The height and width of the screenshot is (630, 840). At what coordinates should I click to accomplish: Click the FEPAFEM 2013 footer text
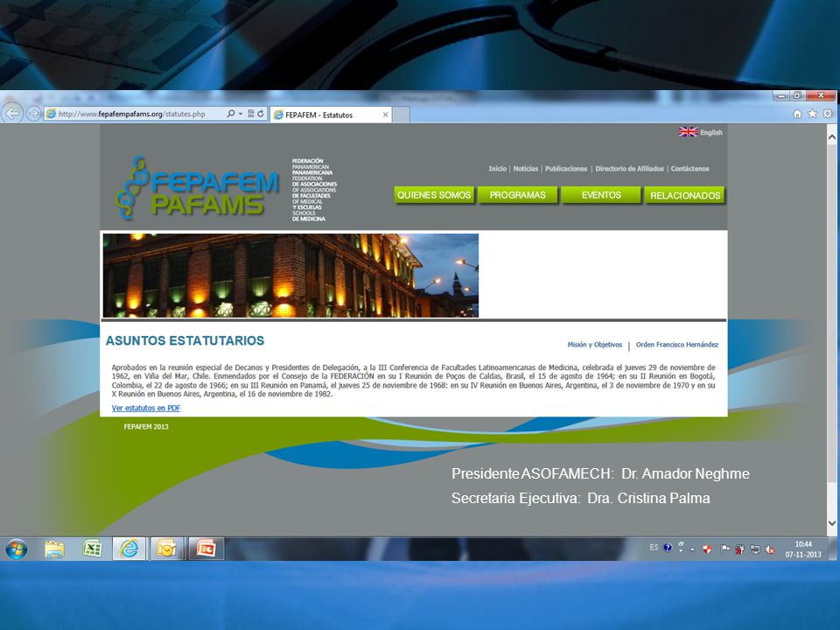[x=146, y=427]
